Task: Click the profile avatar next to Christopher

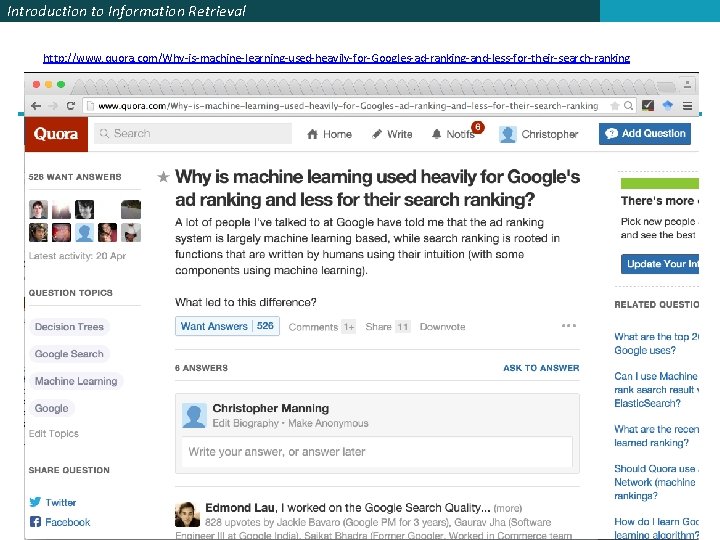Action: 508,134
